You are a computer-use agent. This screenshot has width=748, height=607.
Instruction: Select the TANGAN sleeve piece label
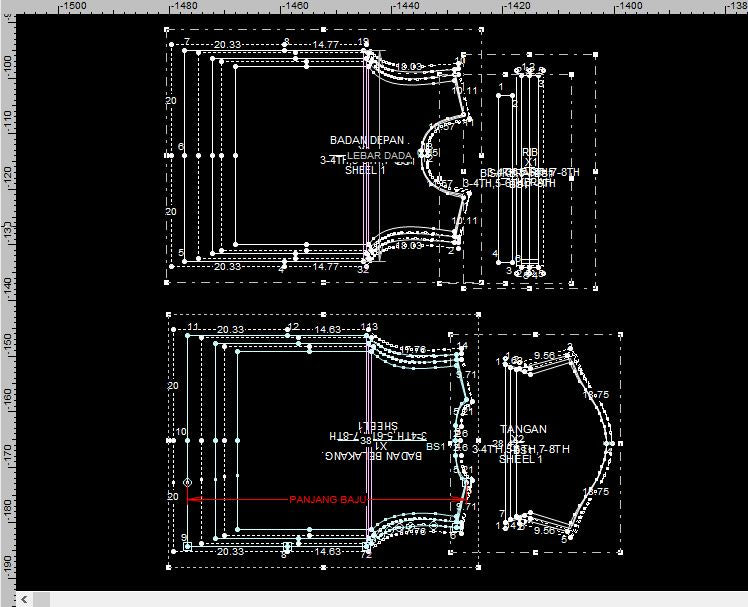(523, 429)
